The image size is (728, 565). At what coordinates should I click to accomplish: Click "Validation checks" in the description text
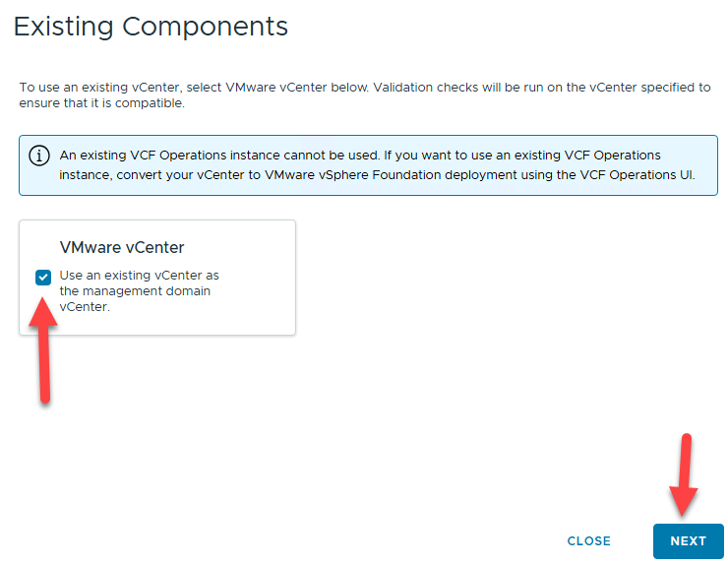(459, 88)
